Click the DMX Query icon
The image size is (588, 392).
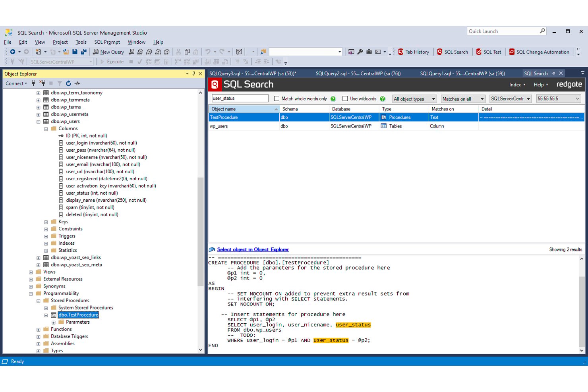[x=149, y=52]
